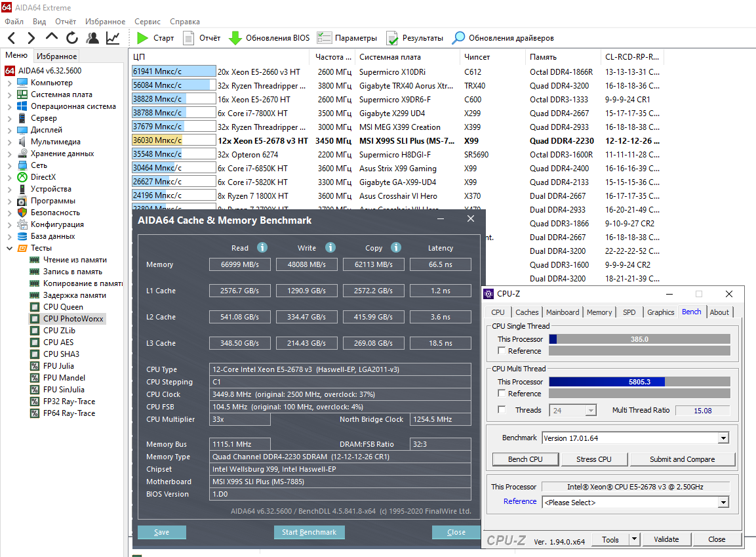Select CPU SHA3 test in tree
756x557 pixels.
[61, 354]
